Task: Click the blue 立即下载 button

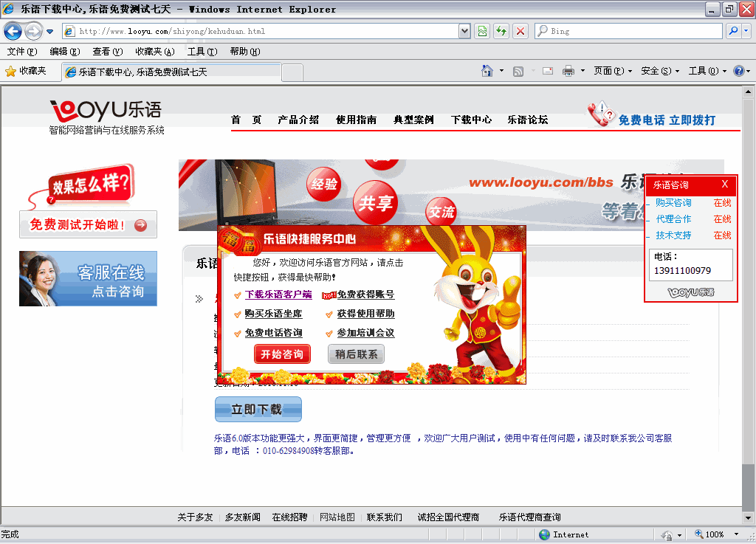Action: [258, 410]
